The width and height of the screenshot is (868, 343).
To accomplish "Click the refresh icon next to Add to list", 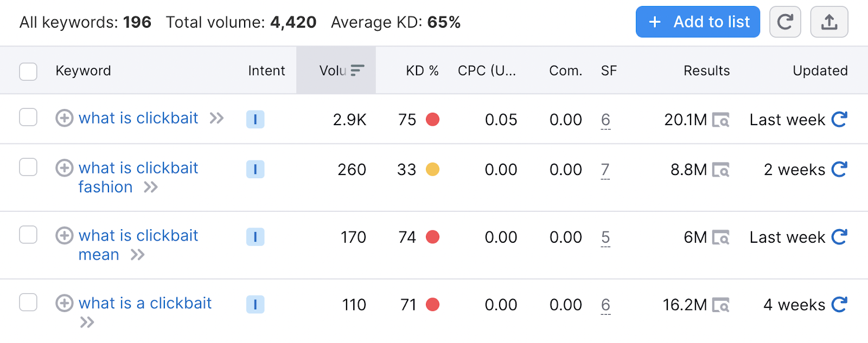I will (x=785, y=22).
